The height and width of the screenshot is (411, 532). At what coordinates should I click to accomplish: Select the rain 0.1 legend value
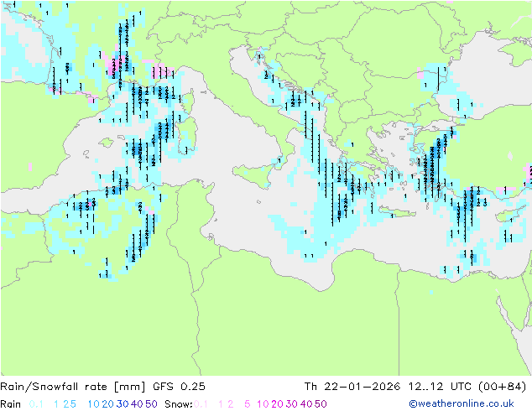[x=36, y=404]
